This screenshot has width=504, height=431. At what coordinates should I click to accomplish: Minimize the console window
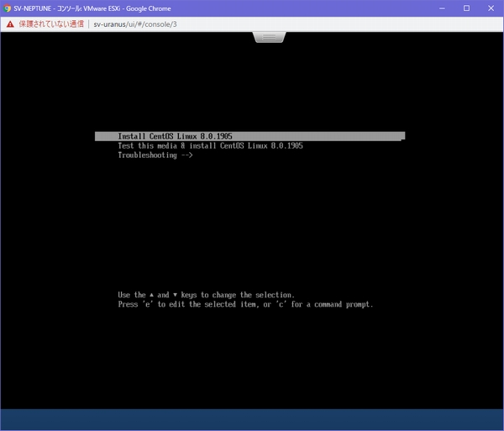pos(443,8)
